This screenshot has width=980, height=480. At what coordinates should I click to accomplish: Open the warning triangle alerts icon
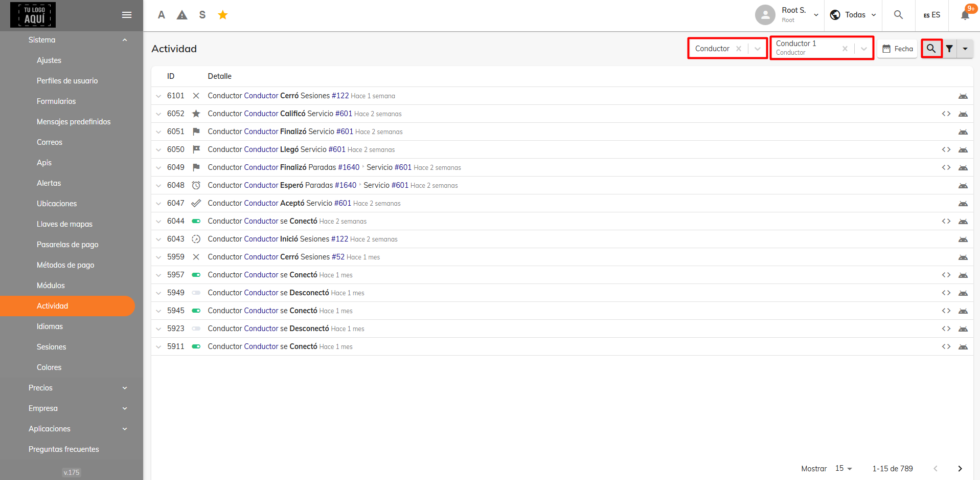[x=182, y=15]
